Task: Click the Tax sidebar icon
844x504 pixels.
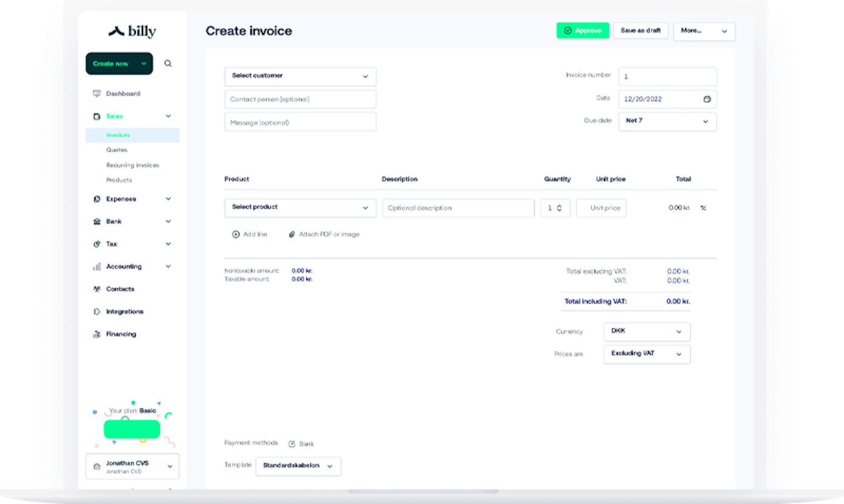Action: (96, 244)
